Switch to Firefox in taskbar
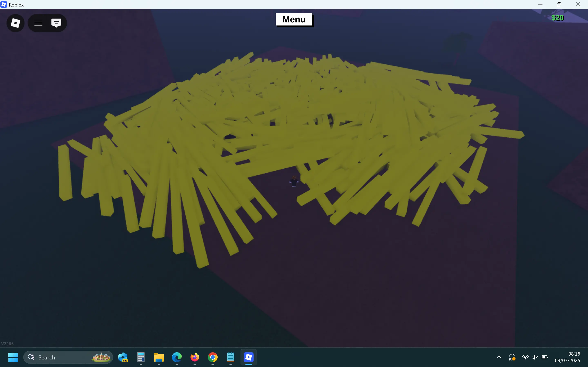This screenshot has width=588, height=367. coord(195,357)
